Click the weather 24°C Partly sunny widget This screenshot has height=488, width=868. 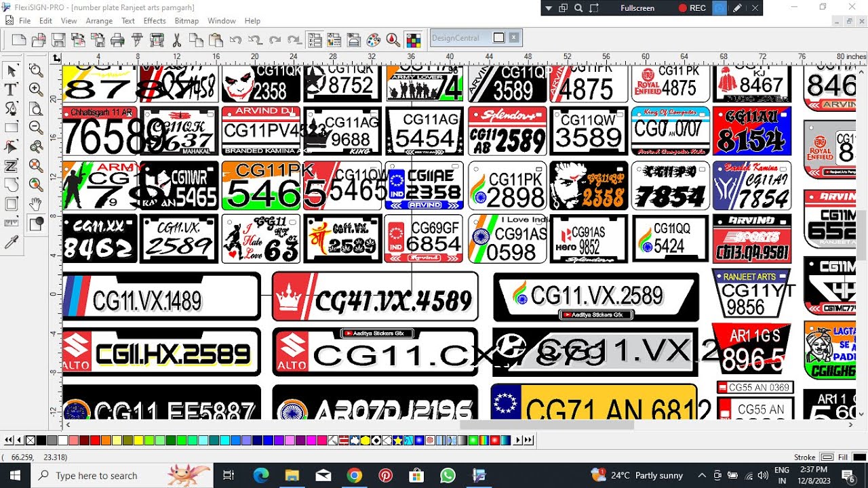(636, 475)
